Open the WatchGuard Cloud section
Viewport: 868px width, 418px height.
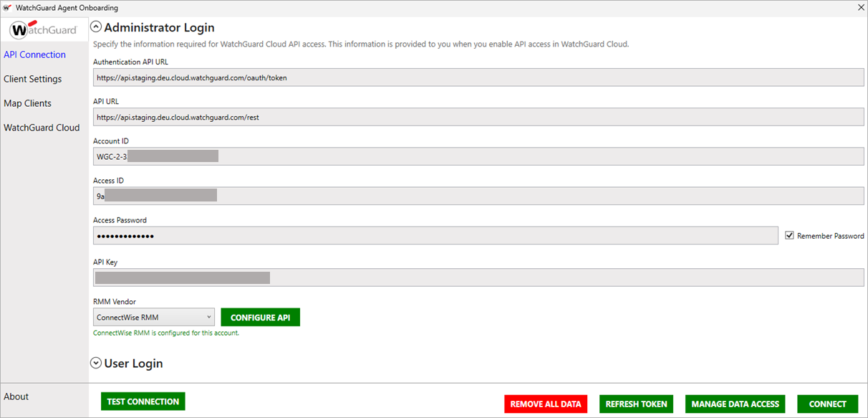(42, 127)
